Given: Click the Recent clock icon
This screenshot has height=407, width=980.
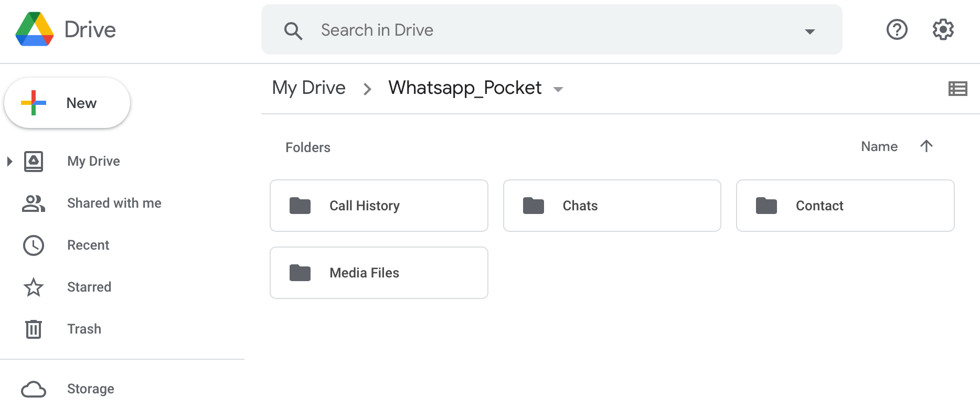Looking at the screenshot, I should tap(34, 245).
